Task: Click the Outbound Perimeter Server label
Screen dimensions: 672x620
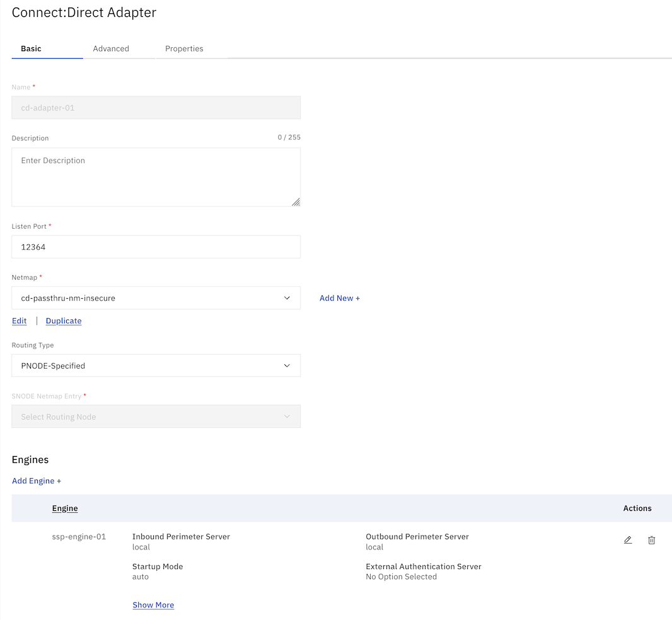Action: (x=417, y=536)
